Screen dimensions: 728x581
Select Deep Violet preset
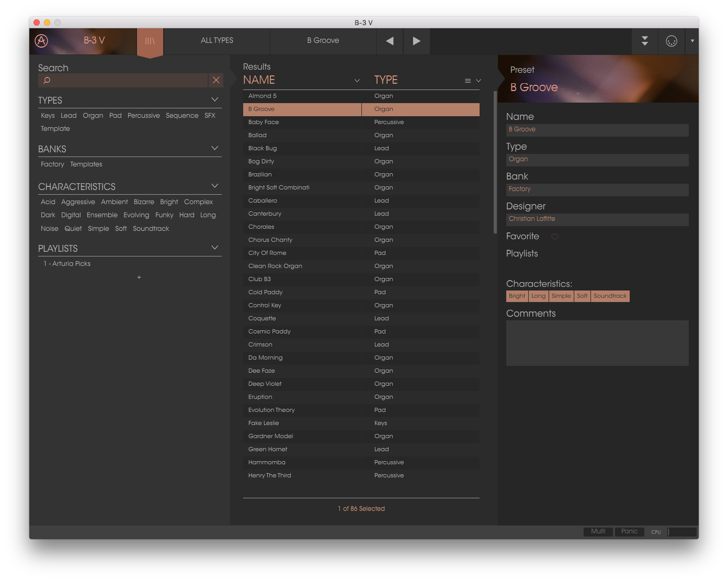pyautogui.click(x=361, y=384)
